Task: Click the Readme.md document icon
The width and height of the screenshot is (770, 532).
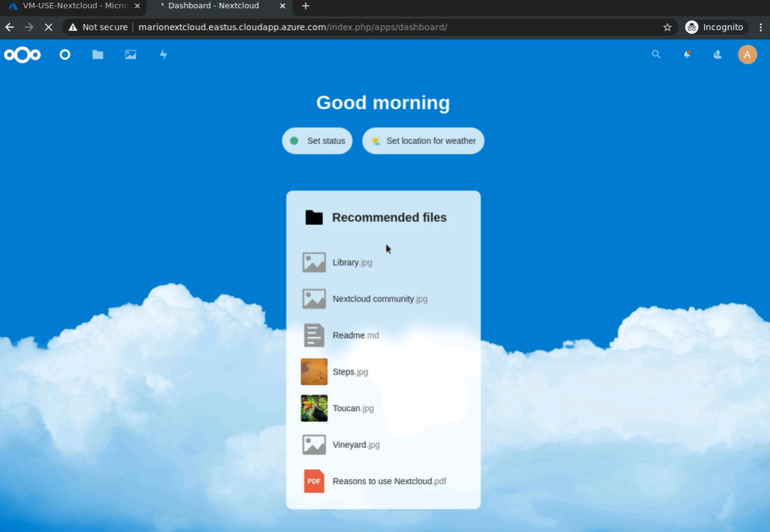Action: 314,335
